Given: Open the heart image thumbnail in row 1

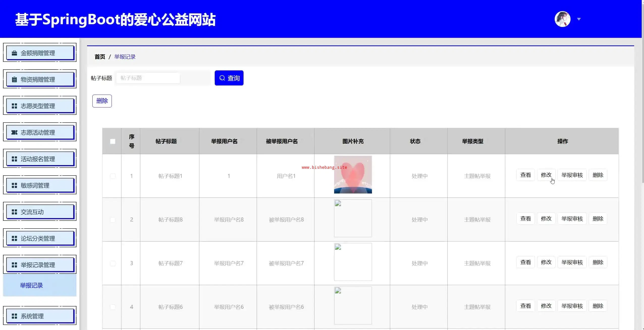Looking at the screenshot, I should point(353,175).
